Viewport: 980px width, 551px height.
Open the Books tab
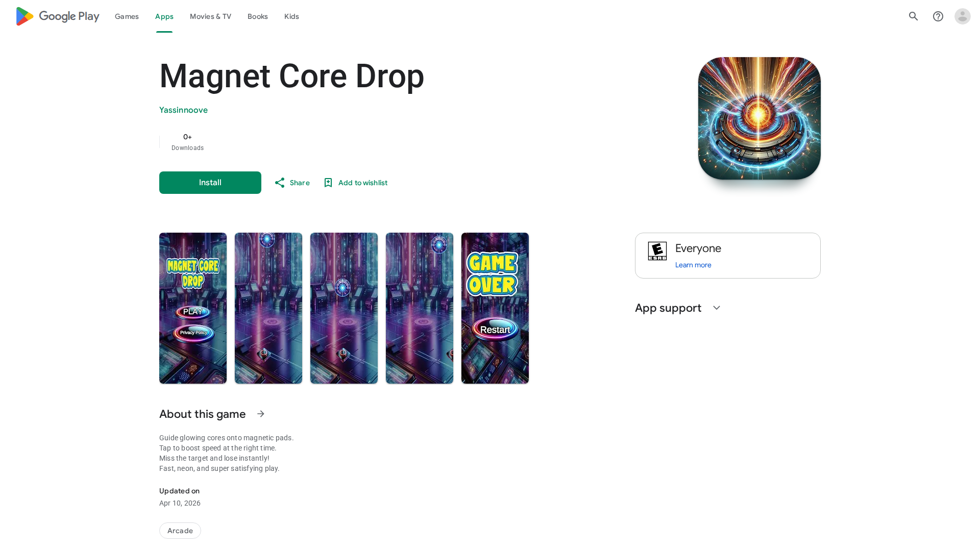tap(258, 16)
